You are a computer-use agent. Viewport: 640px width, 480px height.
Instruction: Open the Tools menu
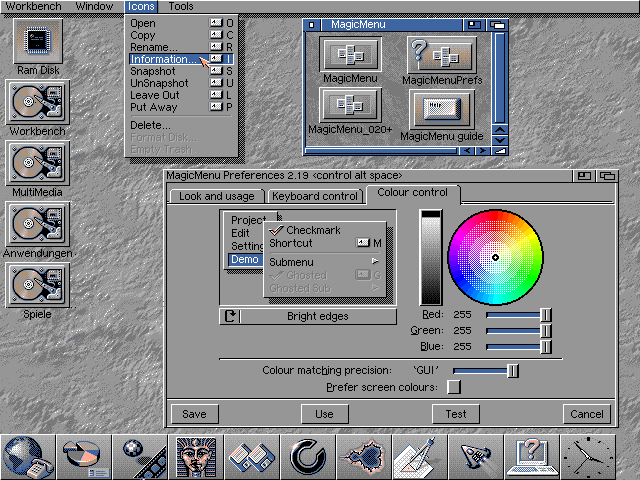click(181, 6)
